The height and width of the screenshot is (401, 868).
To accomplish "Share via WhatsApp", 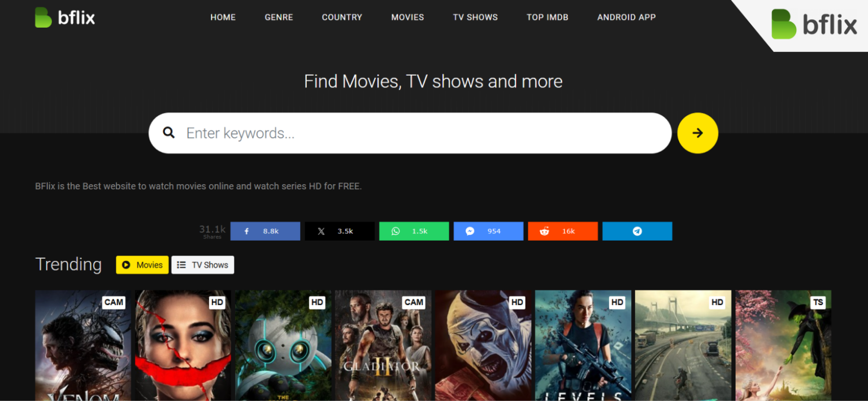I will 414,231.
